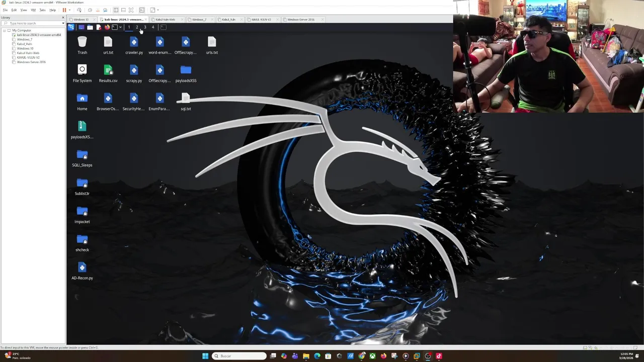
Task: Select the scrapy.py desktop file
Action: [x=134, y=73]
